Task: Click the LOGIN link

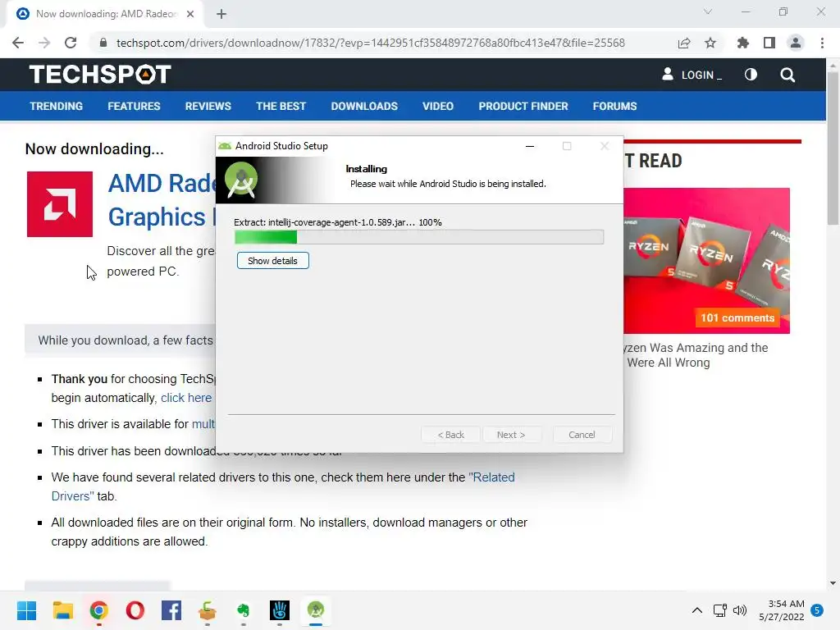Action: (x=691, y=75)
